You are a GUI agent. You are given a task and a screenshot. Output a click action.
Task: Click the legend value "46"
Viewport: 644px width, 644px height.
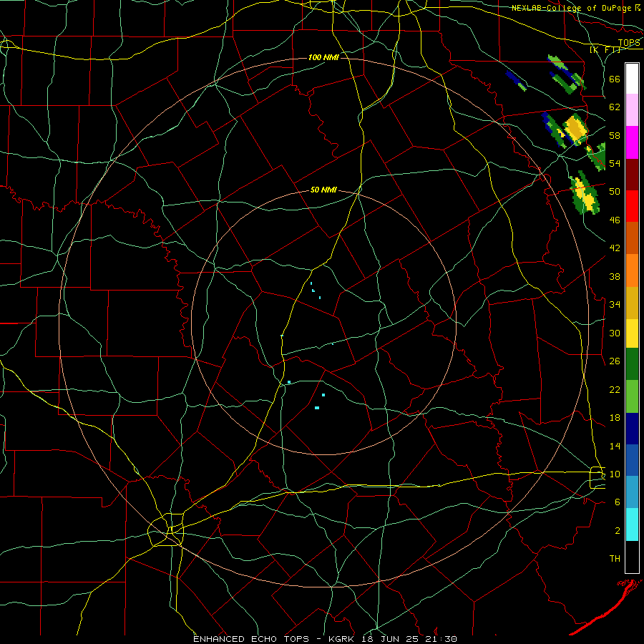point(615,220)
